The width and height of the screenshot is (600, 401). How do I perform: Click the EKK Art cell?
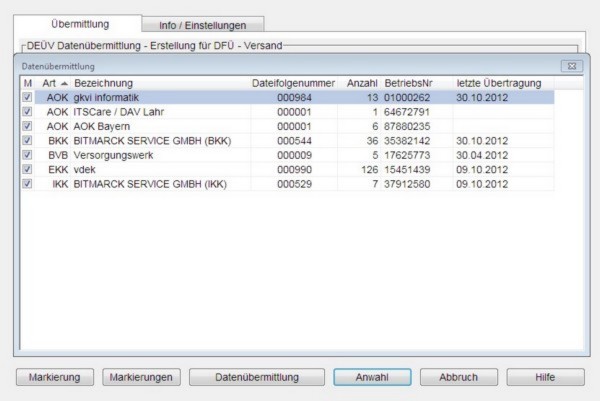[58, 170]
